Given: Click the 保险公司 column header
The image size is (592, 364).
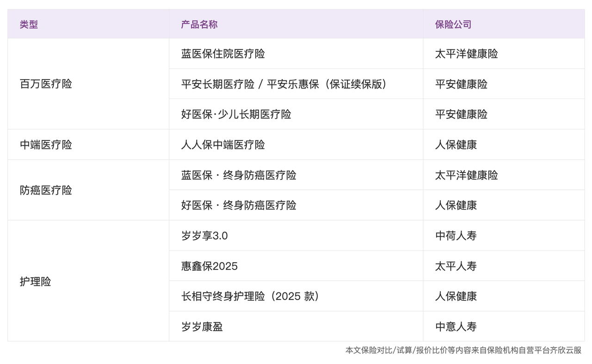Looking at the screenshot, I should pyautogui.click(x=453, y=25).
